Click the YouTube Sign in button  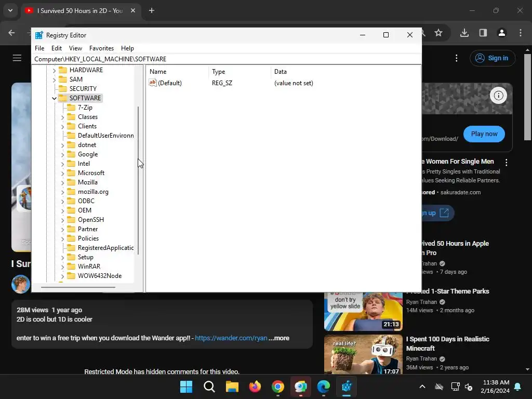(493, 58)
